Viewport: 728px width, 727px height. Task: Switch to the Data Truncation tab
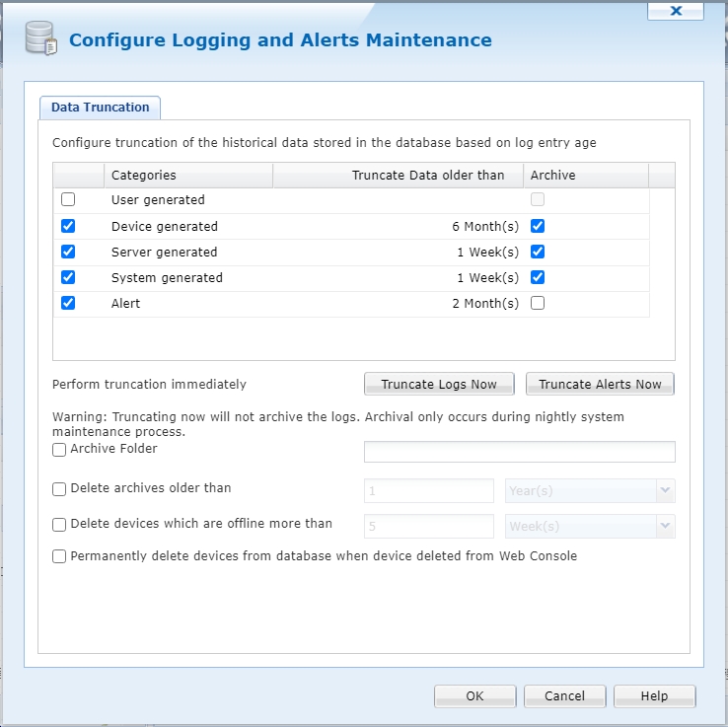100,108
